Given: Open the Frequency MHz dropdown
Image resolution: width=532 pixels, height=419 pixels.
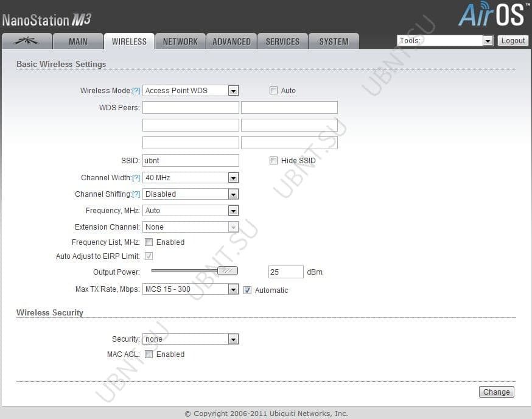Looking at the screenshot, I should point(191,211).
